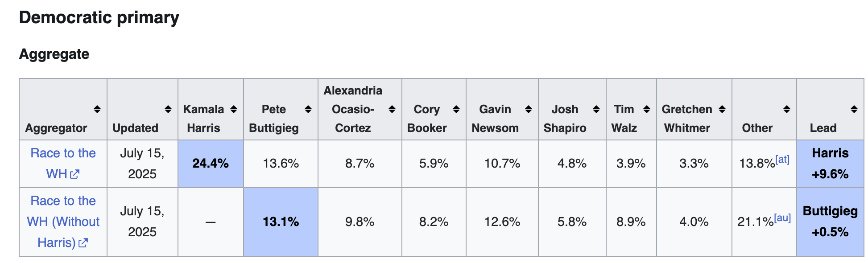Sort by Gavin Newsom column arrows
This screenshot has height=263, width=868.
point(528,109)
